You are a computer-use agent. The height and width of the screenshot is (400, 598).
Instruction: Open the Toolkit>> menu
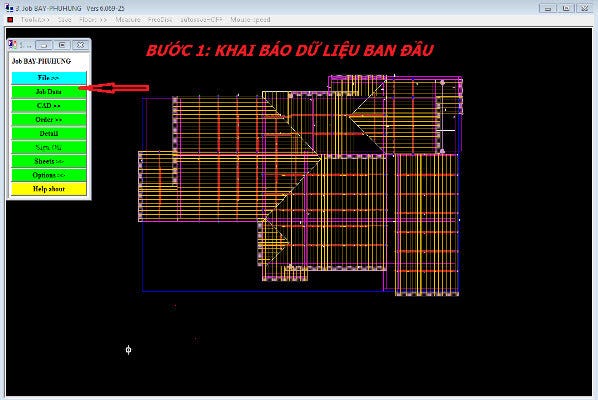(35, 19)
